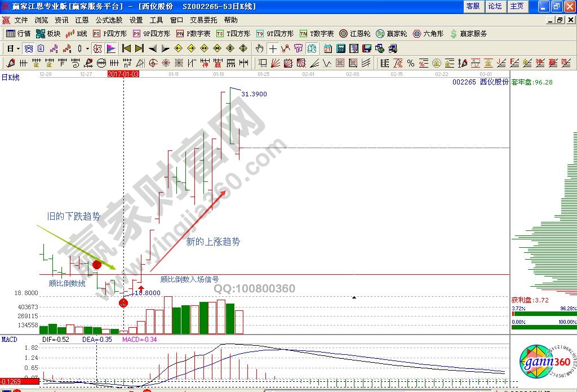Click the calendar icon on the toolbar

pyautogui.click(x=327, y=48)
